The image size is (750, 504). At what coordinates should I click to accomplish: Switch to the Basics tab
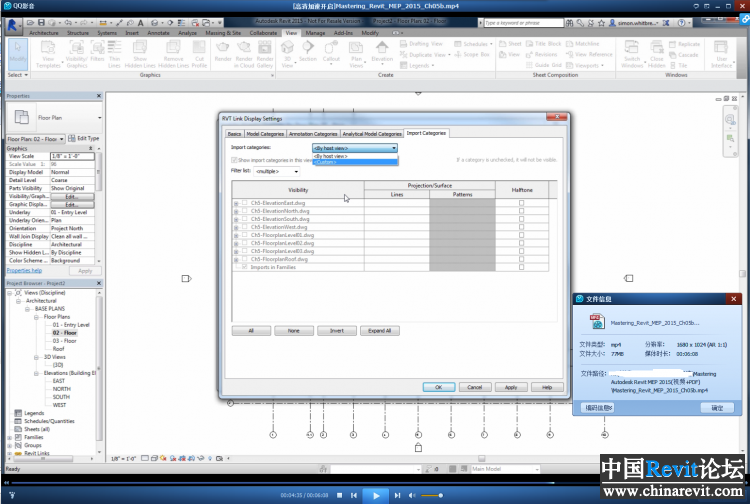pos(234,134)
